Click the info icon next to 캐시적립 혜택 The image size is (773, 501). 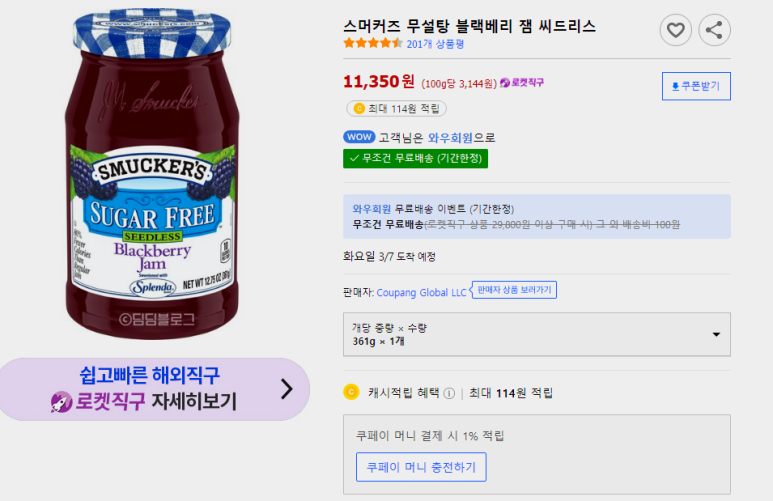point(449,393)
